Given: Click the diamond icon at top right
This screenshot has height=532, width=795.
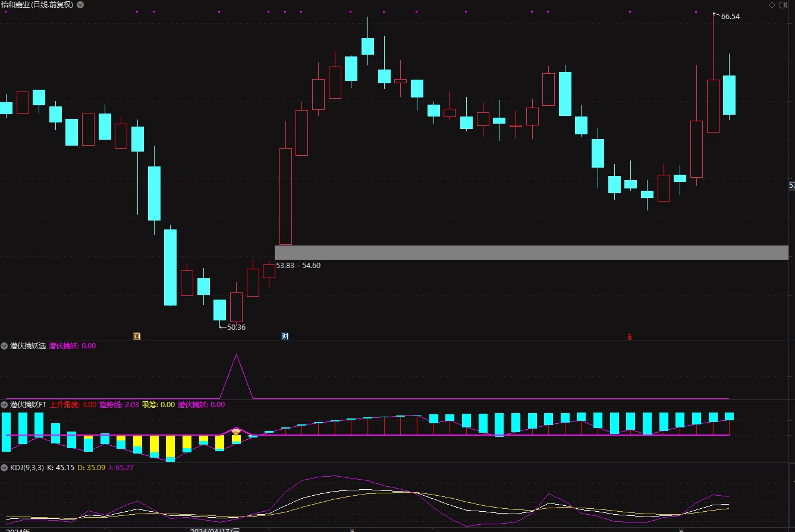Looking at the screenshot, I should click(772, 5).
